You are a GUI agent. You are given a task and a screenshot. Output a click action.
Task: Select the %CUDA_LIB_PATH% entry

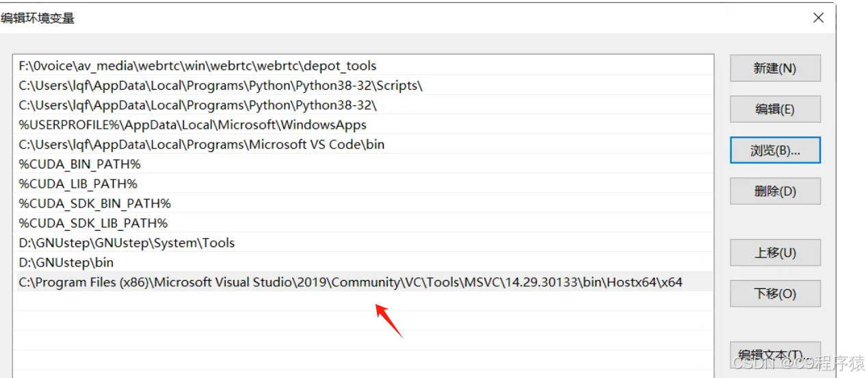coord(365,184)
